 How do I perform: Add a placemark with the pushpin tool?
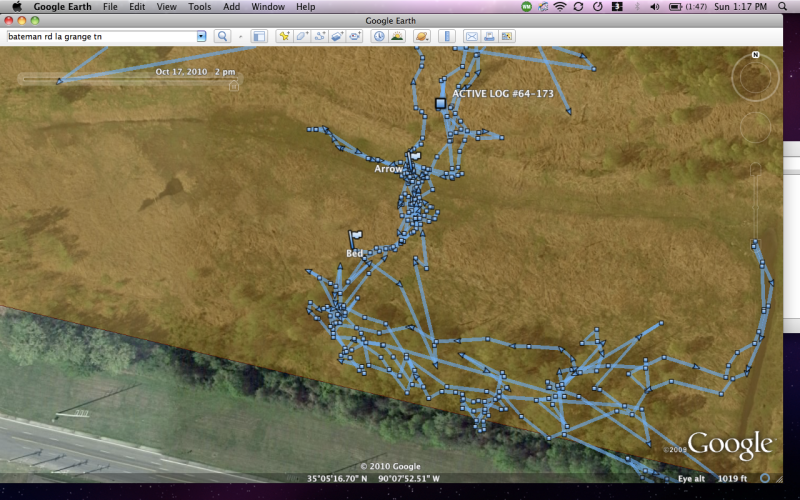tap(284, 36)
